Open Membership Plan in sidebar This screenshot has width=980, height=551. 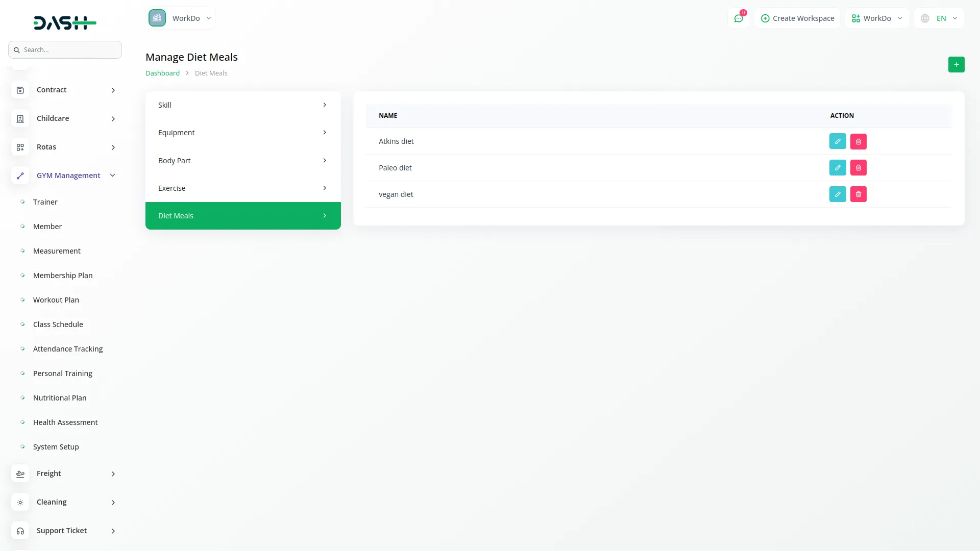tap(63, 275)
